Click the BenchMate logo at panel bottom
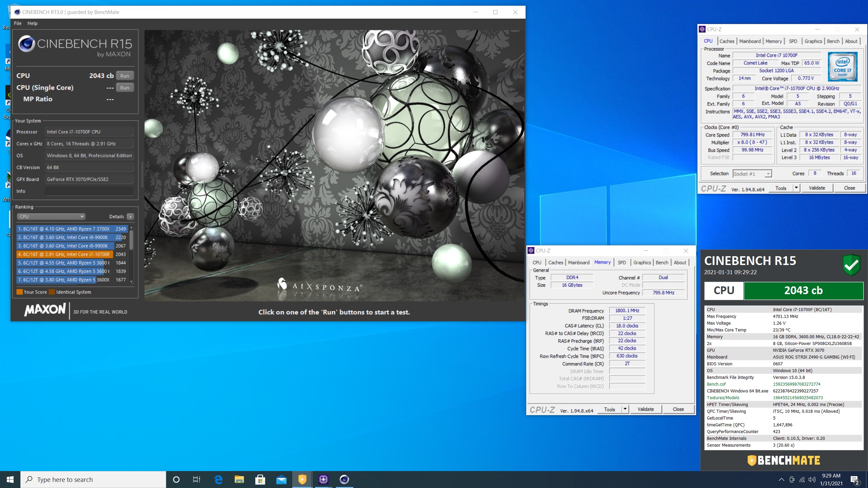The width and height of the screenshot is (868, 488). tap(784, 460)
